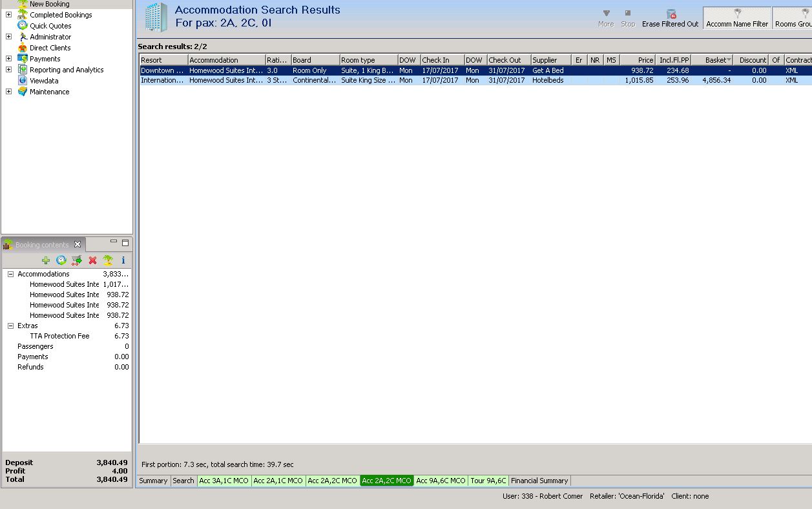Click the Quick Quotes clock icon
The image size is (812, 509).
[x=23, y=25]
